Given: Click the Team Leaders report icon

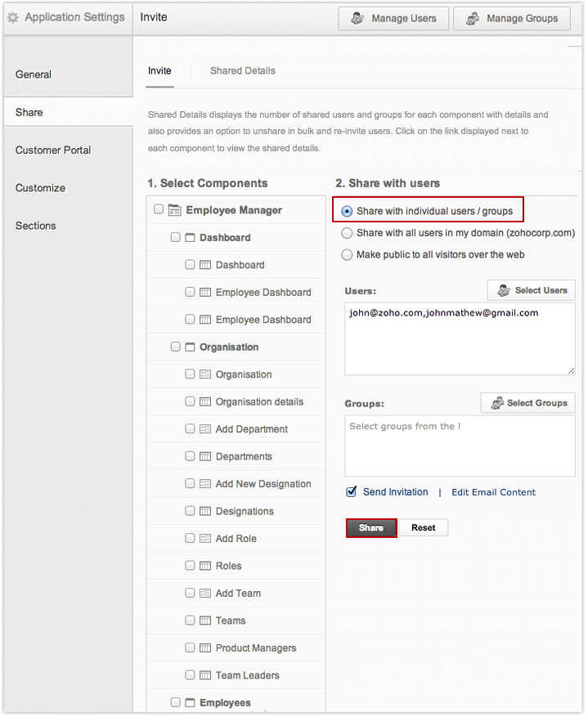Looking at the screenshot, I should (205, 675).
